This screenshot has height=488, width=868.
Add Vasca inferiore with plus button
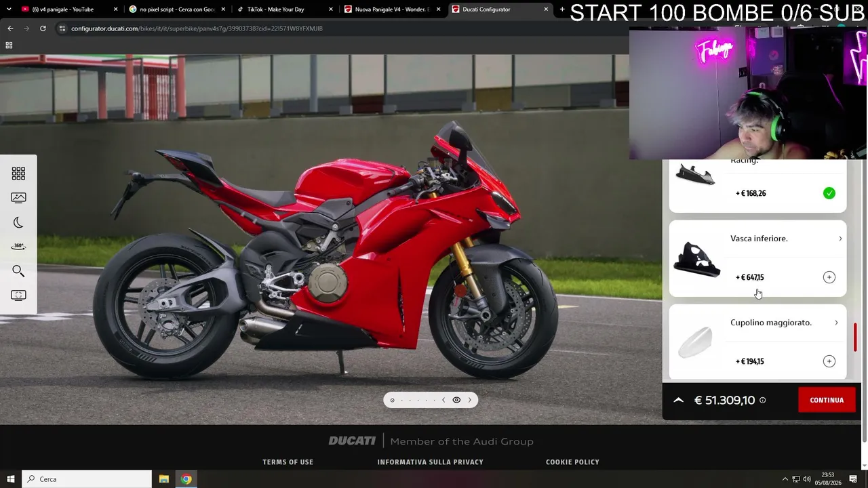point(829,277)
